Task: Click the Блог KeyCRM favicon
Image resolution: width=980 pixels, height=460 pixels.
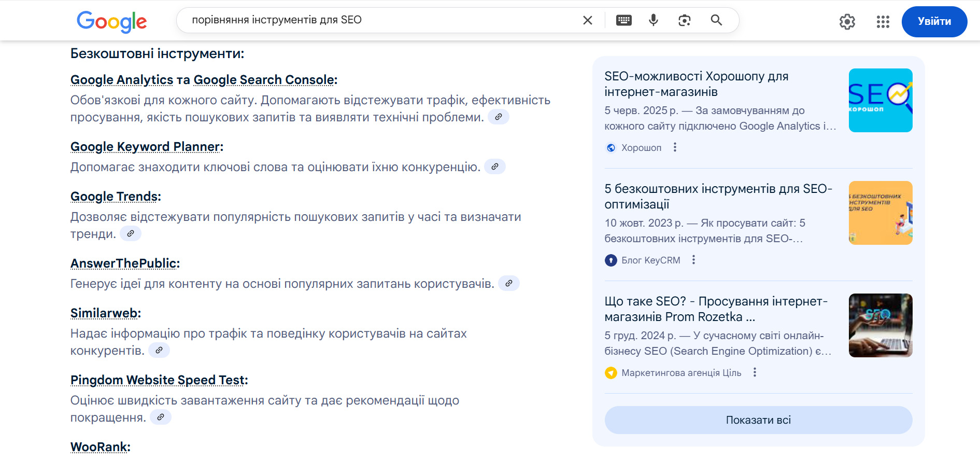Action: coord(611,260)
